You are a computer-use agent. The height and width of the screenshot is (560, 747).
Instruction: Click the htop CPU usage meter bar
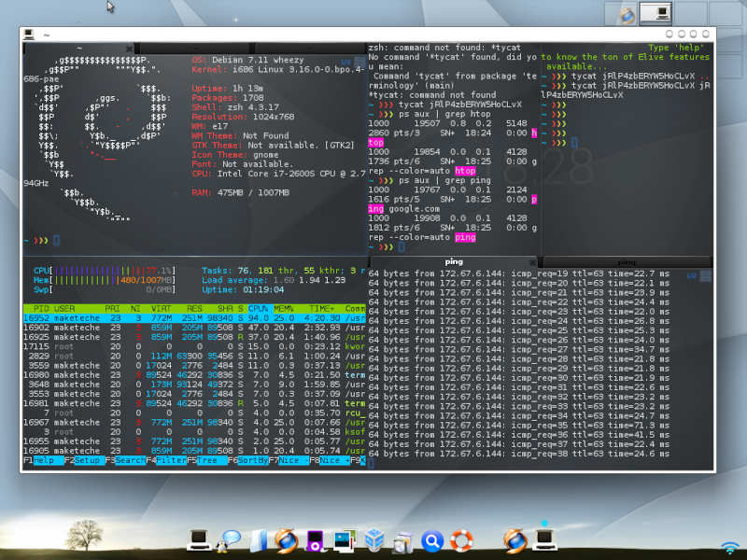click(112, 270)
